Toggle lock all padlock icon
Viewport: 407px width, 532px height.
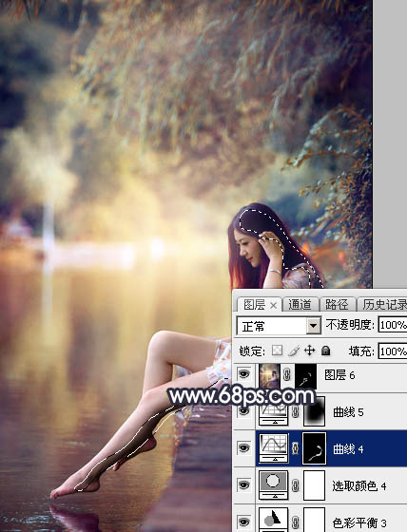(x=326, y=351)
